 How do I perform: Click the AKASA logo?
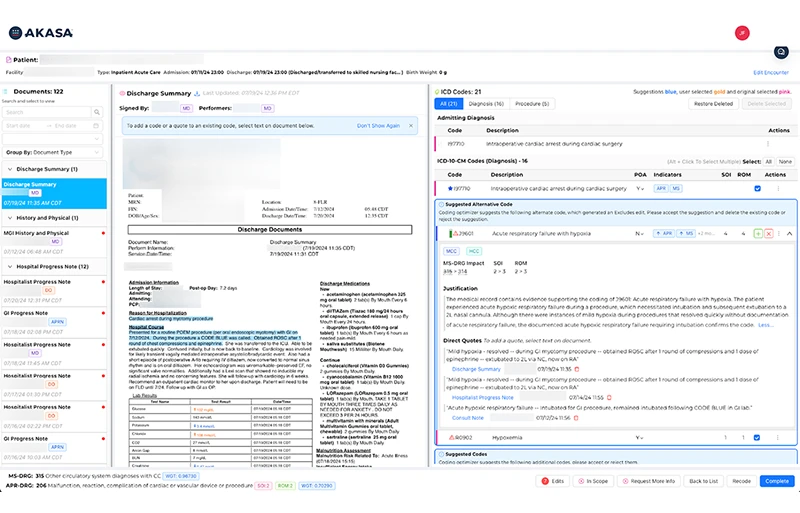(x=41, y=33)
